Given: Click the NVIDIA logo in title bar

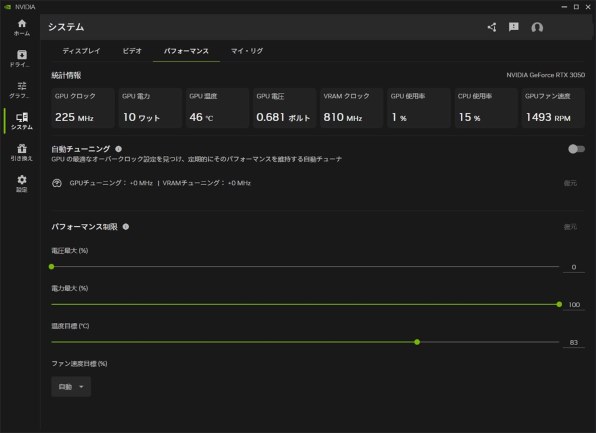Looking at the screenshot, I should [x=7, y=7].
